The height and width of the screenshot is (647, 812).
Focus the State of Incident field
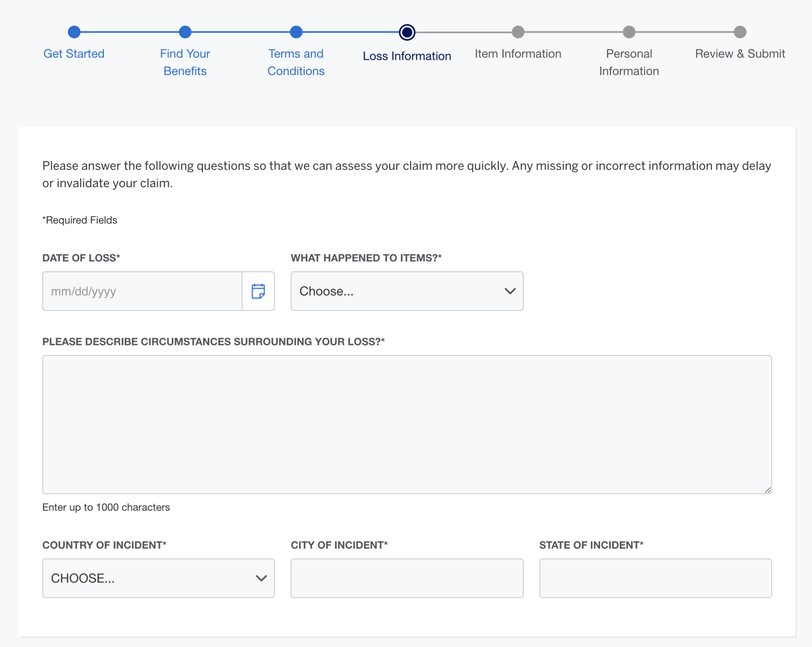click(655, 578)
